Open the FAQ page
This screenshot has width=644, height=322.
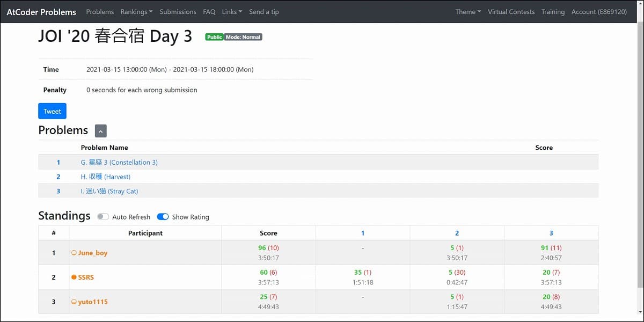pyautogui.click(x=209, y=12)
